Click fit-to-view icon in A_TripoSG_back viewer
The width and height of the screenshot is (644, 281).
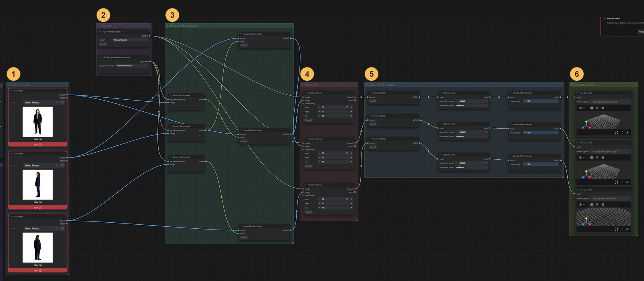(x=616, y=229)
